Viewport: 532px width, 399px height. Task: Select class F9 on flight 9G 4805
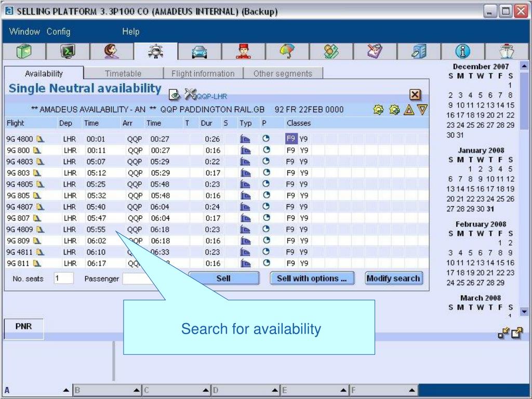(x=291, y=184)
